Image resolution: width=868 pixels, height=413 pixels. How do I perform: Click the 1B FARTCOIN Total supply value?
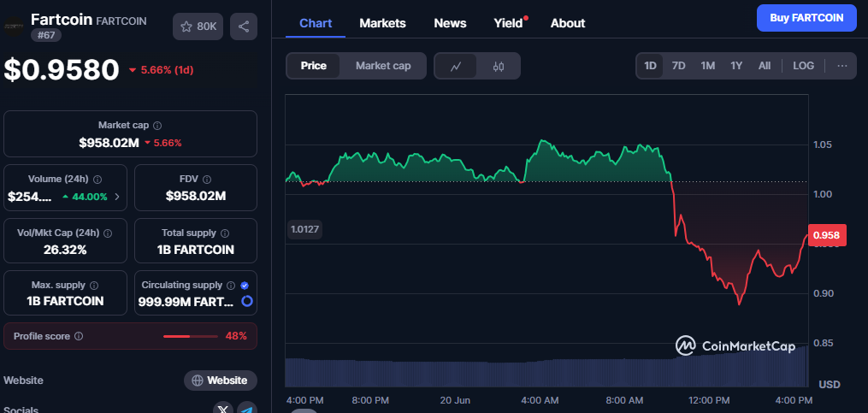196,250
